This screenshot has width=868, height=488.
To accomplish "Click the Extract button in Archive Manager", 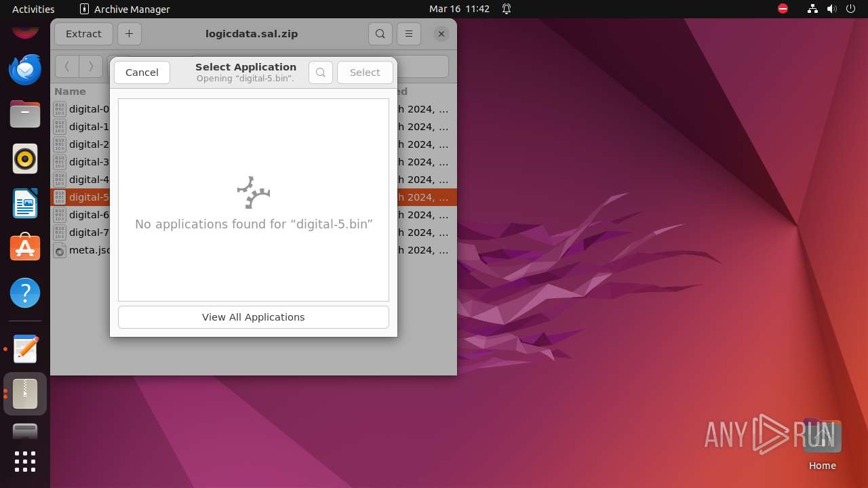I will click(x=83, y=34).
